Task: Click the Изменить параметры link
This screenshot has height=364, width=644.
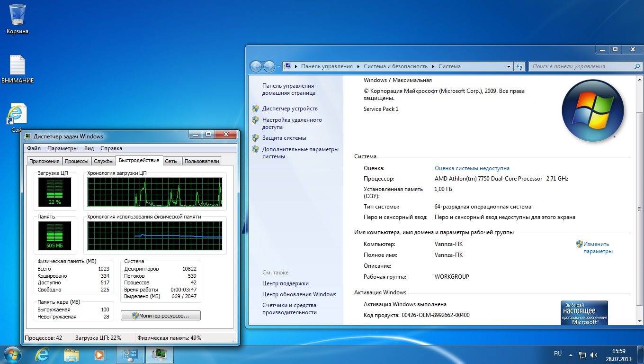Action: (x=598, y=247)
